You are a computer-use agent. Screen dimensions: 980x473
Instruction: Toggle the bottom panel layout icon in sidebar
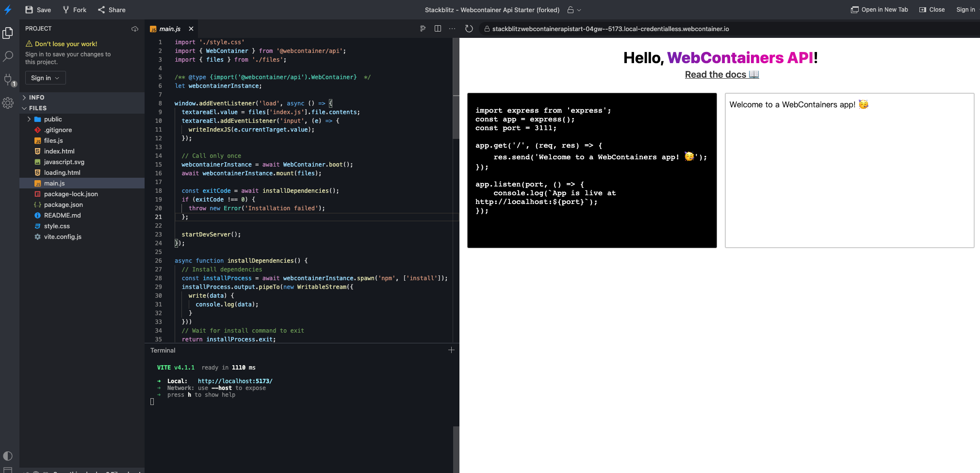(8, 470)
